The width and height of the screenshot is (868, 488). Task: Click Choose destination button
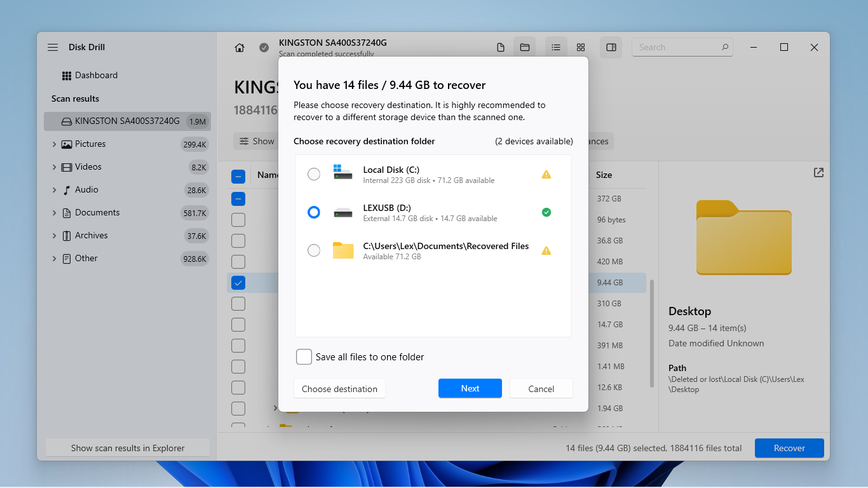click(x=339, y=388)
